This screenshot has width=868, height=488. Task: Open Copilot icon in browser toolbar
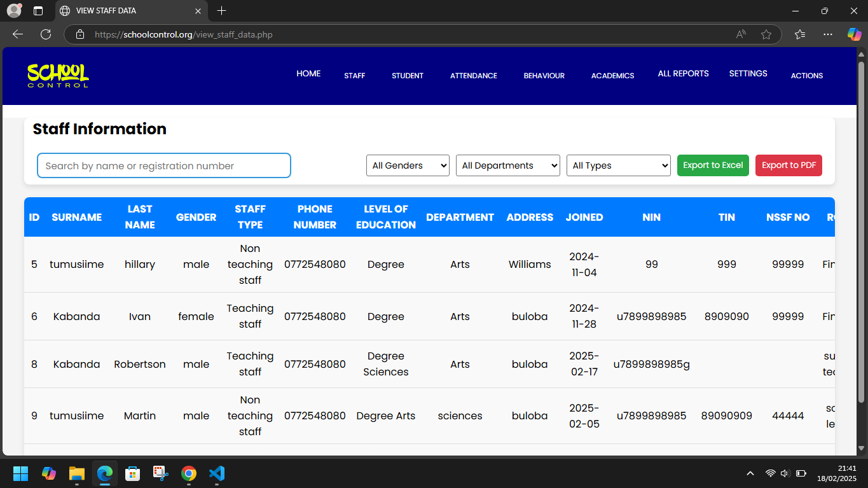click(x=854, y=34)
